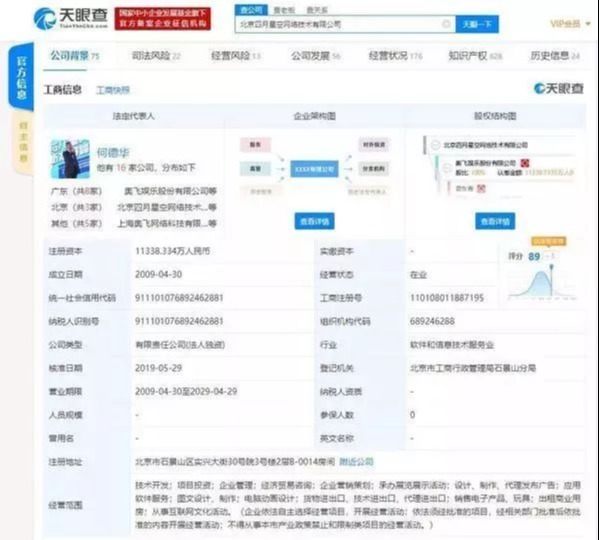Open the red 官方备案企业征信机构 banner
Viewport: 599px width, 540px height.
163,18
